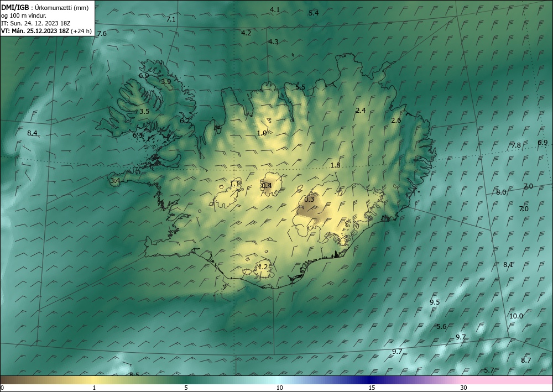Click the 9.5 value label
Viewport: 553px width, 392px height.
[x=435, y=302]
